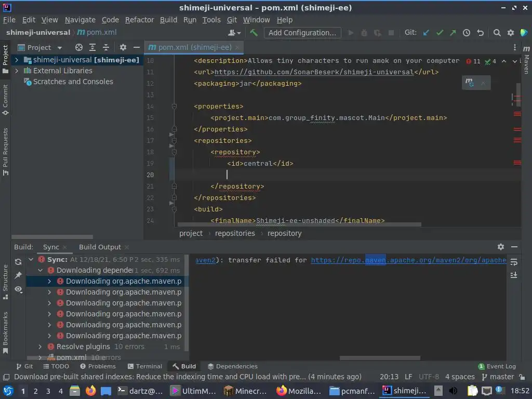Open Build panel settings gear
This screenshot has width=532, height=399.
point(501,247)
